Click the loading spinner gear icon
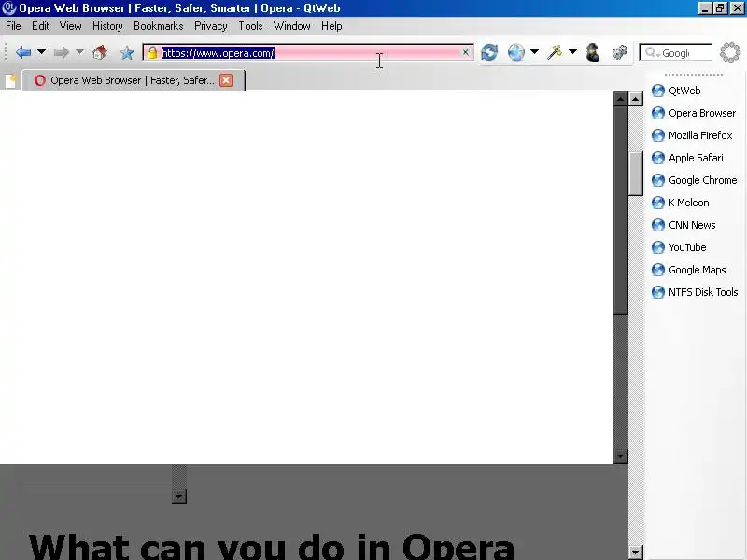The image size is (747, 560). [x=730, y=52]
